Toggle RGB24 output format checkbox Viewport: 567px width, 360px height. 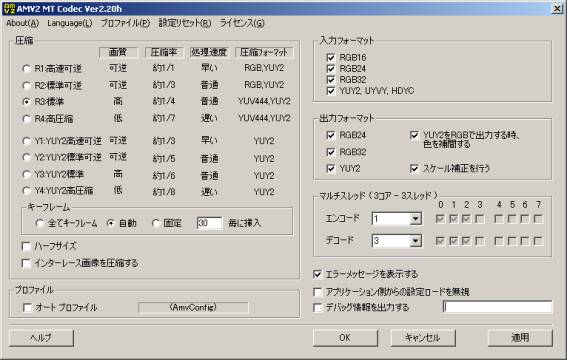tap(331, 135)
